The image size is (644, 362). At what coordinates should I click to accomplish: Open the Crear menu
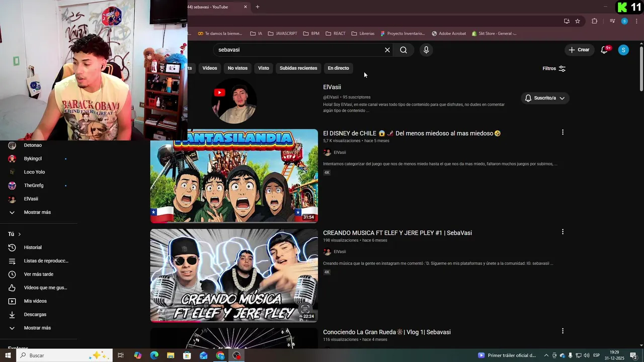(x=579, y=50)
